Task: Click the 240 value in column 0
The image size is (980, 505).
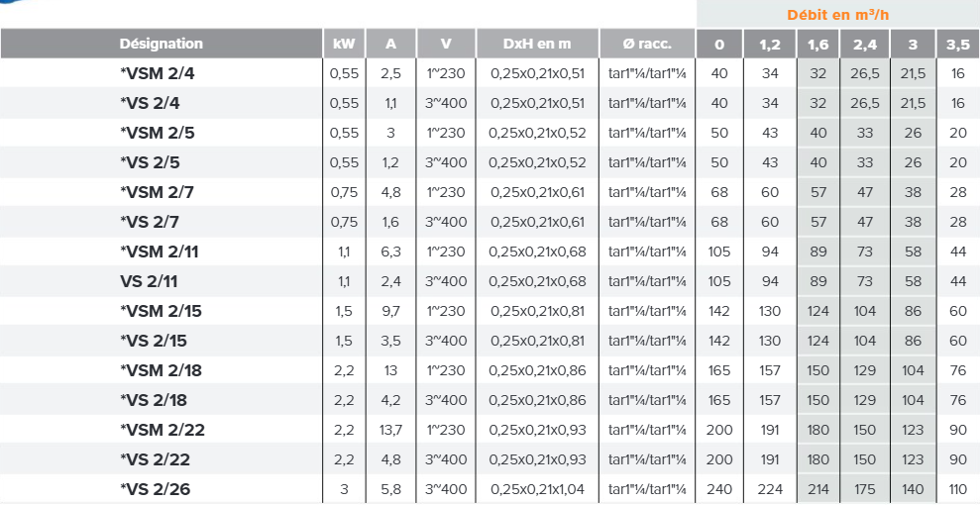Action: [x=719, y=489]
